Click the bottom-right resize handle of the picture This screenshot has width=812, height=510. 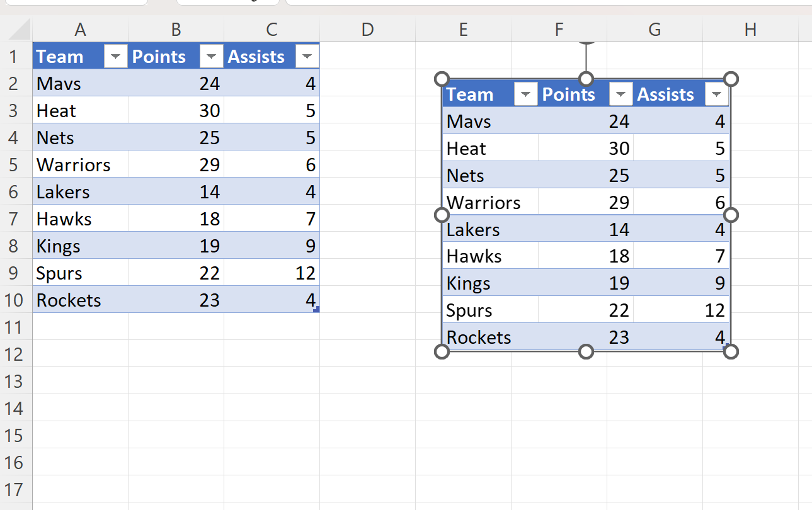[x=730, y=351]
